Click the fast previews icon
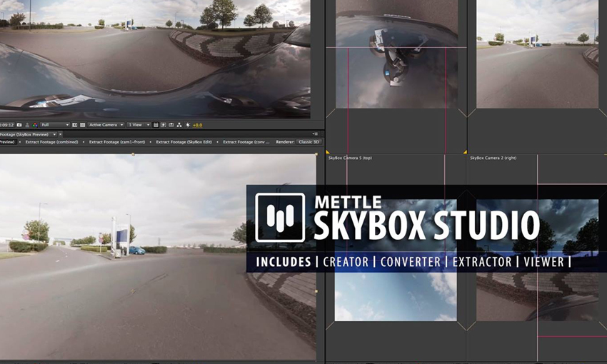The height and width of the screenshot is (364, 607). click(164, 125)
